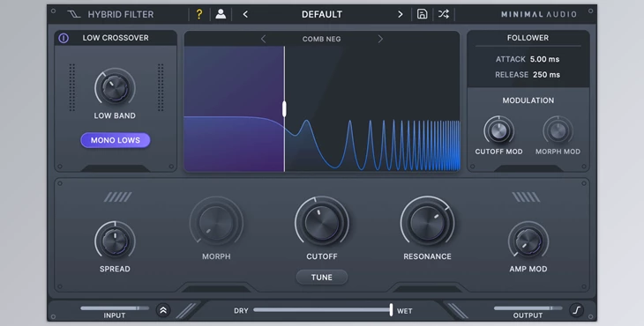Screen dimensions: 644x326
Task: Toggle the Low Crossover power button
Action: [x=64, y=38]
